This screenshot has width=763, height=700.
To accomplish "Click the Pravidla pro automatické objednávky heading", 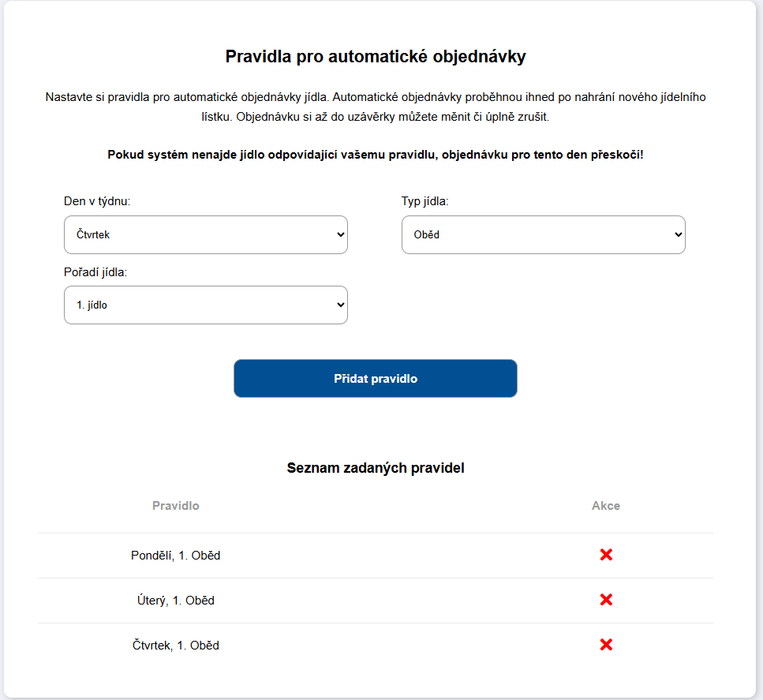I will 376,57.
